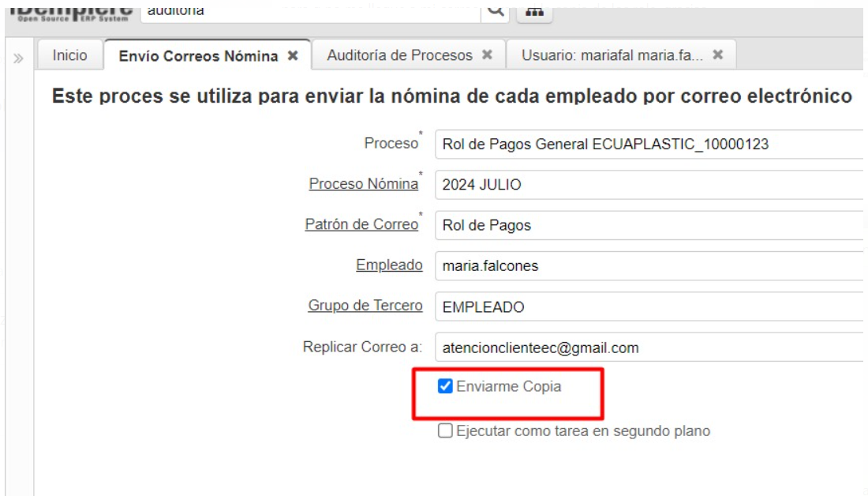The width and height of the screenshot is (868, 496).
Task: Open the menu tree icon beside search
Action: point(533,11)
